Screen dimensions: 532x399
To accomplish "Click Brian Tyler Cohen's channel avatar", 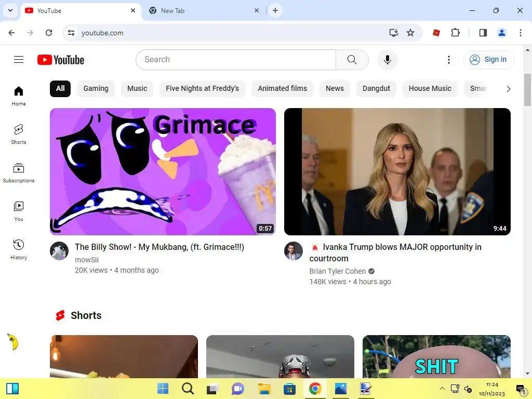I will point(294,251).
